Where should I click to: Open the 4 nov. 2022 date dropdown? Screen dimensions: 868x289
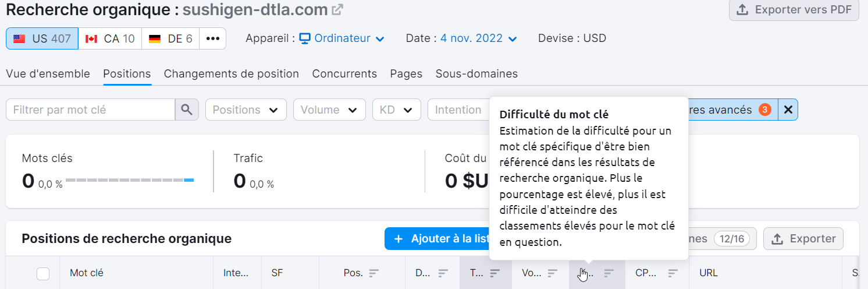tap(479, 38)
